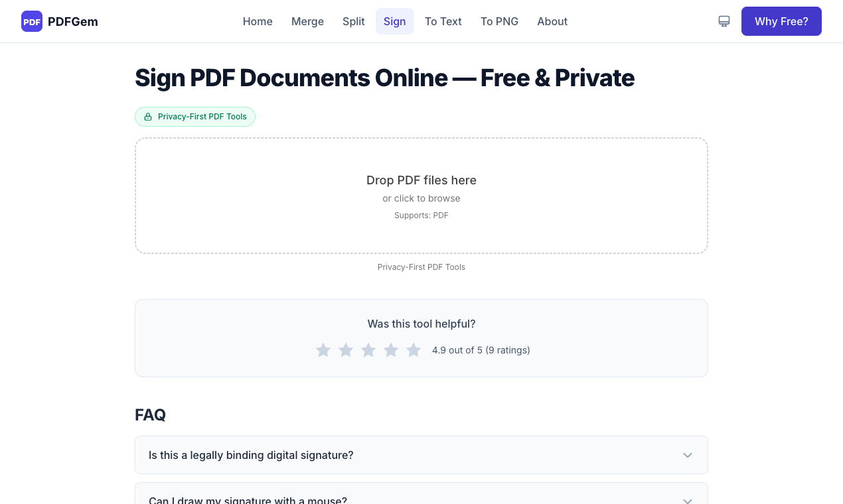The height and width of the screenshot is (504, 843).
Task: Click the drop zone to browse PDF files
Action: 421,195
